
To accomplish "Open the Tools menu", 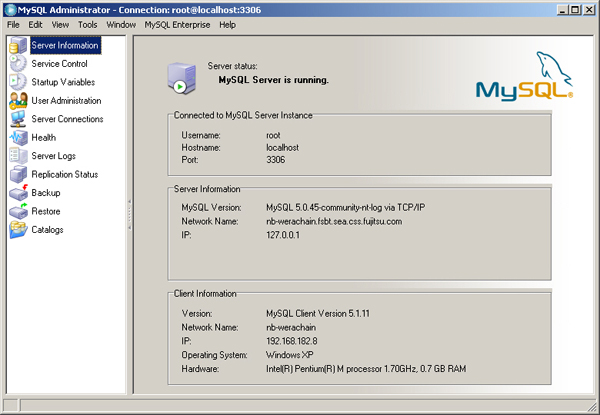I will 88,25.
